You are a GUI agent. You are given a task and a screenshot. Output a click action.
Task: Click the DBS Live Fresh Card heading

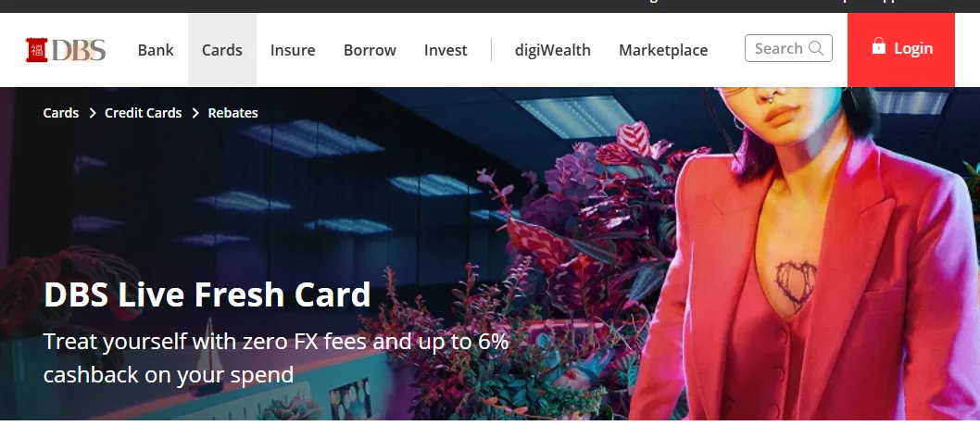point(207,294)
